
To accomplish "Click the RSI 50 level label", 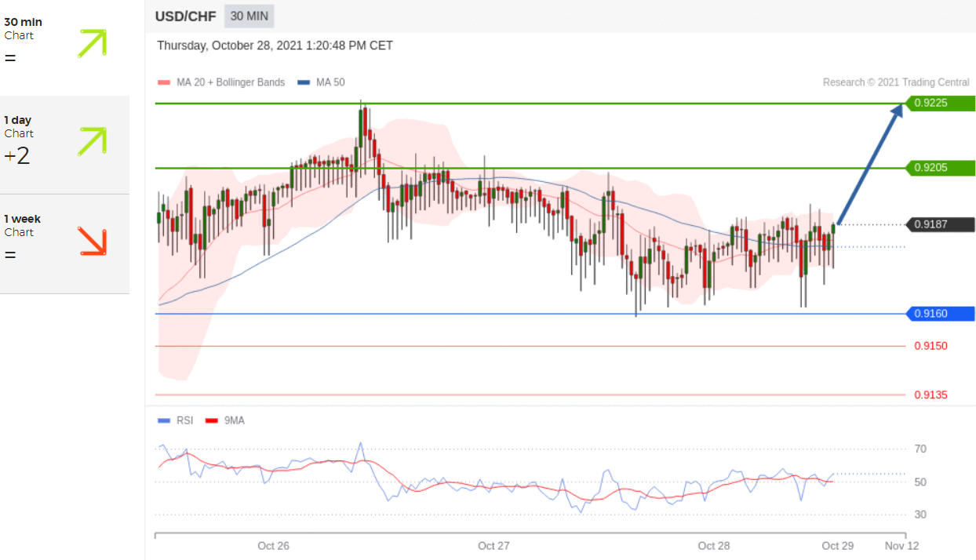I will pos(920,482).
